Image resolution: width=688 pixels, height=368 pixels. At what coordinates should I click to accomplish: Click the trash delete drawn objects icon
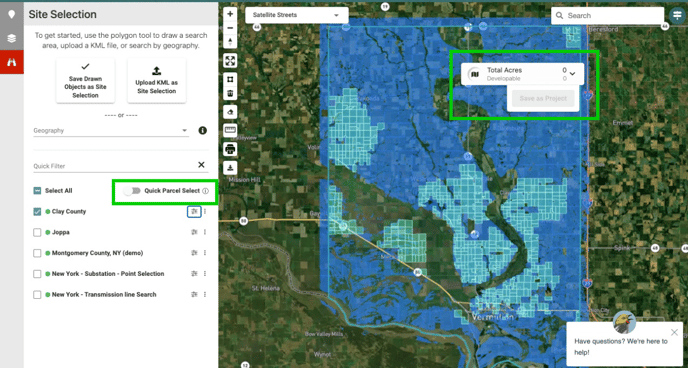(x=230, y=93)
